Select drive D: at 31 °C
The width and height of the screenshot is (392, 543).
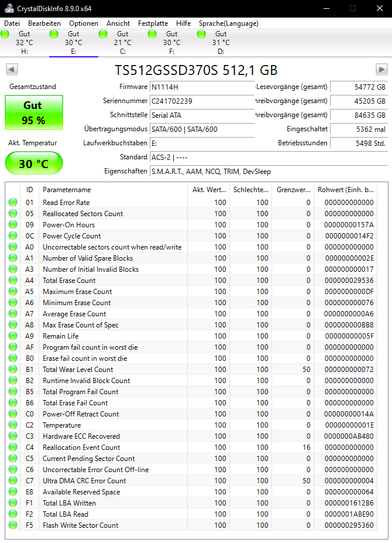point(221,43)
